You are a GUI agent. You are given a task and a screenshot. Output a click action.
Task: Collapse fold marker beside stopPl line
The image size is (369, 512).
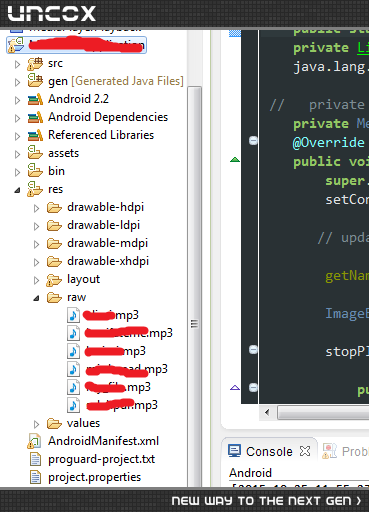[253, 350]
